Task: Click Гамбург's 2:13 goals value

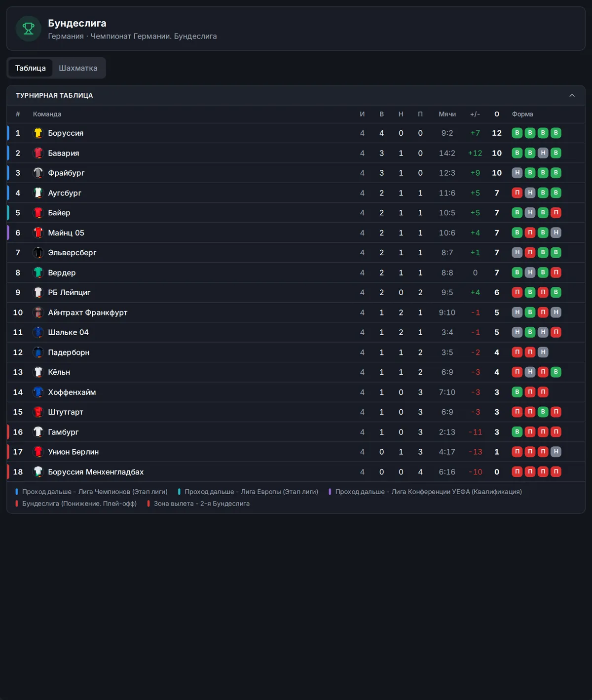Action: tap(447, 432)
